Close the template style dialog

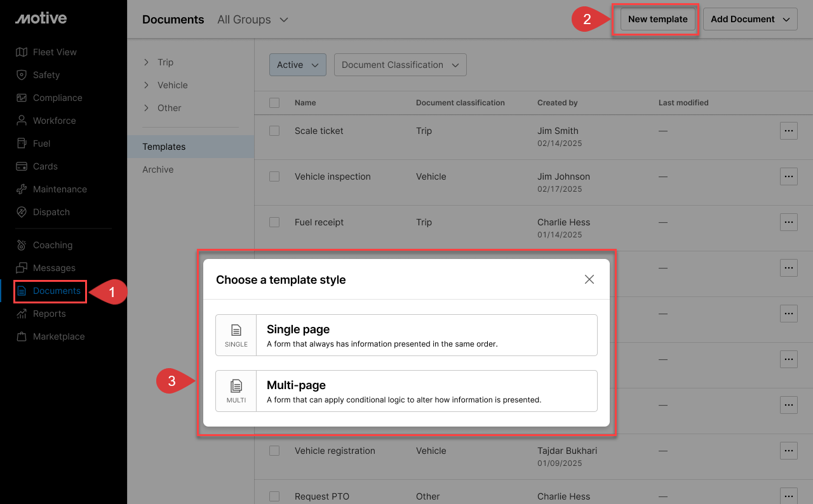coord(589,279)
